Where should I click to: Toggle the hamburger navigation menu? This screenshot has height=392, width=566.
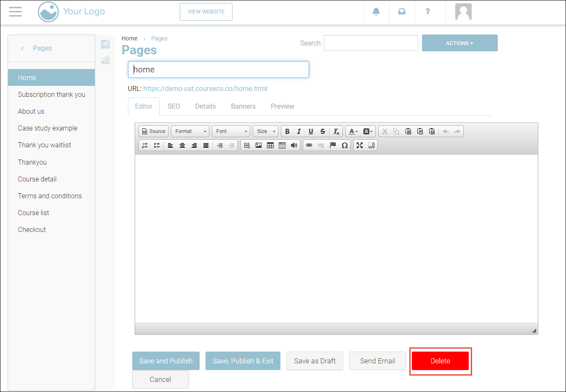pyautogui.click(x=16, y=11)
